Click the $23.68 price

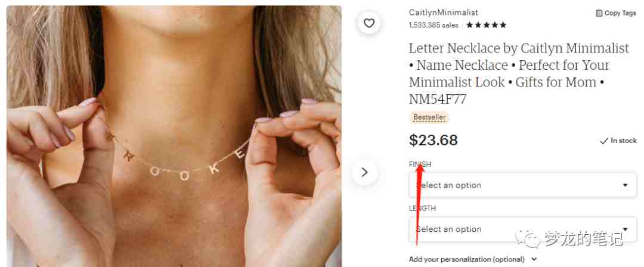tap(434, 141)
